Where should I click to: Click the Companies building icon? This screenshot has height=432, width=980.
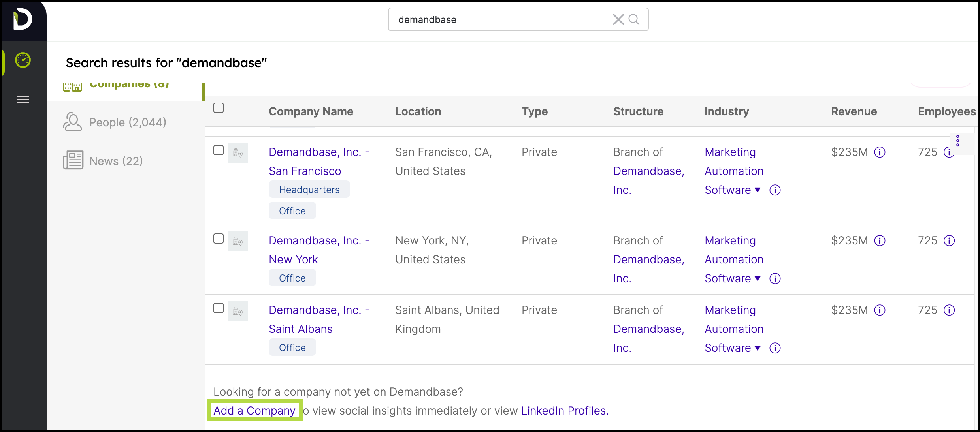click(x=73, y=87)
